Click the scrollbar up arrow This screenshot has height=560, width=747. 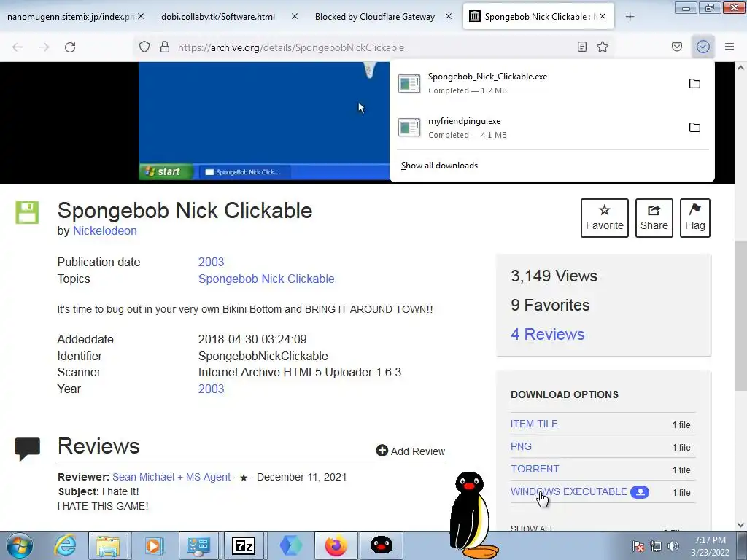coord(740,68)
